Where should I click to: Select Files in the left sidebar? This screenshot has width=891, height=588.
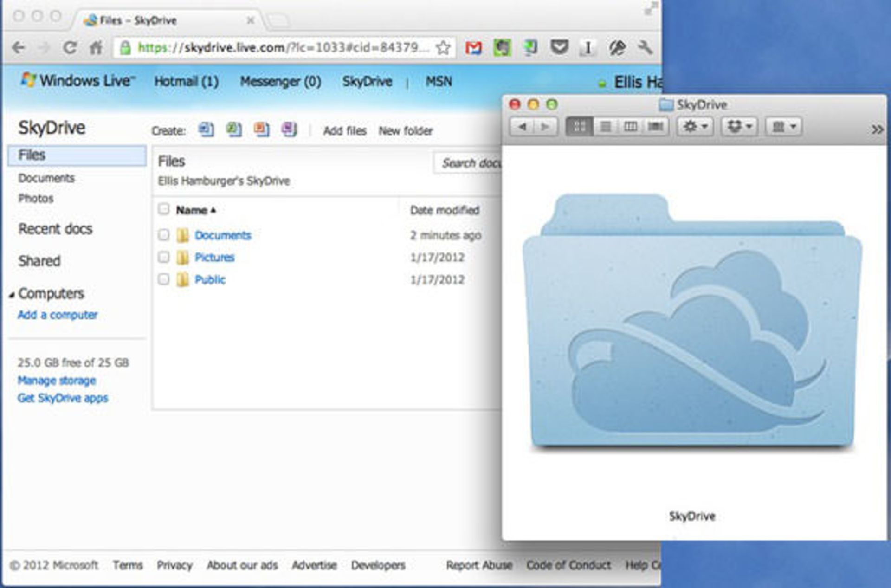coord(77,155)
